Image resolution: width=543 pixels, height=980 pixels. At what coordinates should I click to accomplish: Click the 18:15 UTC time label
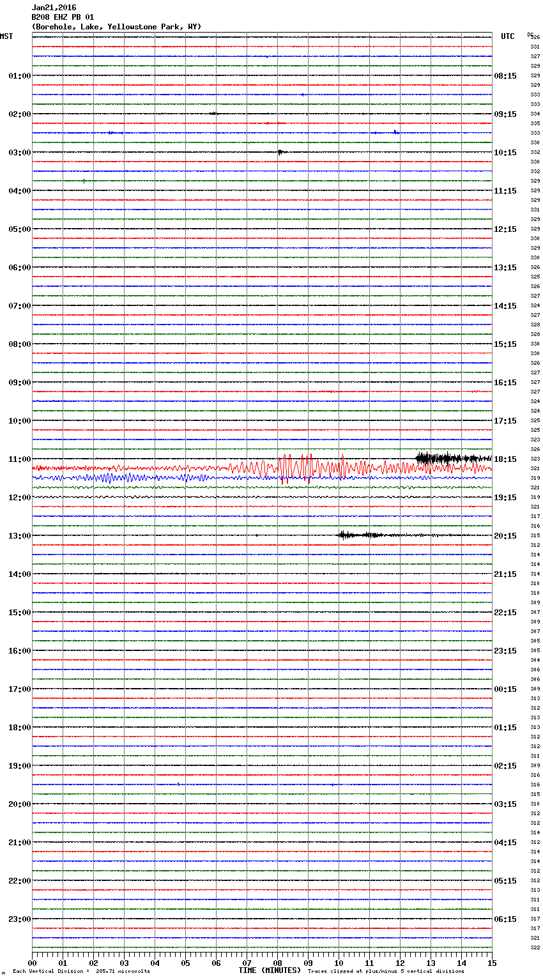[505, 459]
